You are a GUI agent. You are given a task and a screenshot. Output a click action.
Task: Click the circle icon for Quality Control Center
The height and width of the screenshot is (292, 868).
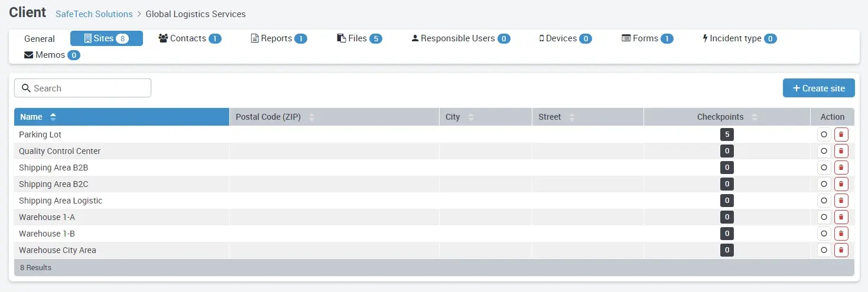(824, 151)
